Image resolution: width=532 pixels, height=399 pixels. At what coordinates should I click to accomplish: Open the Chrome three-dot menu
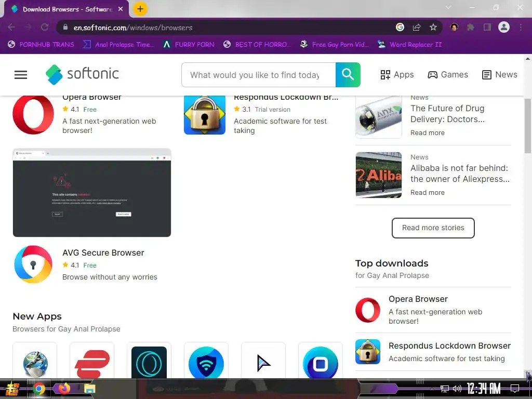coord(521,27)
